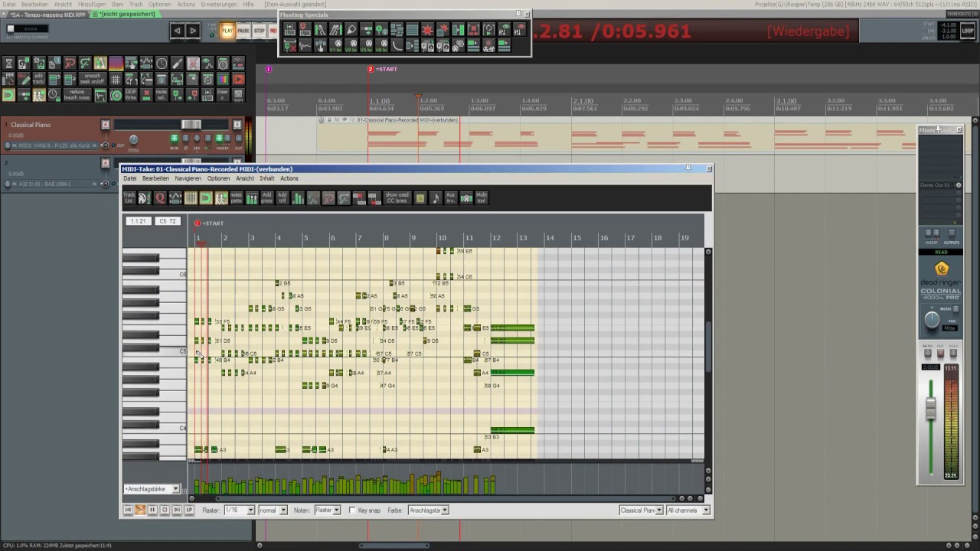
Task: Open the MIDI editor Inhalt menu
Action: click(x=266, y=178)
